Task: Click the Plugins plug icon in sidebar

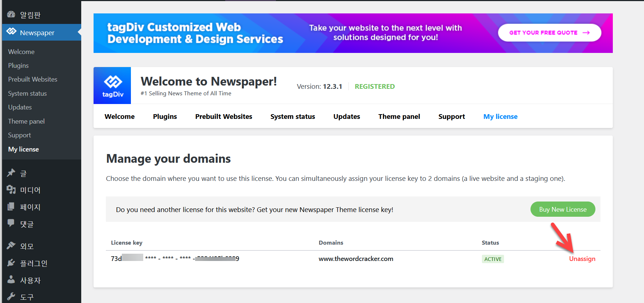Action: (x=11, y=263)
